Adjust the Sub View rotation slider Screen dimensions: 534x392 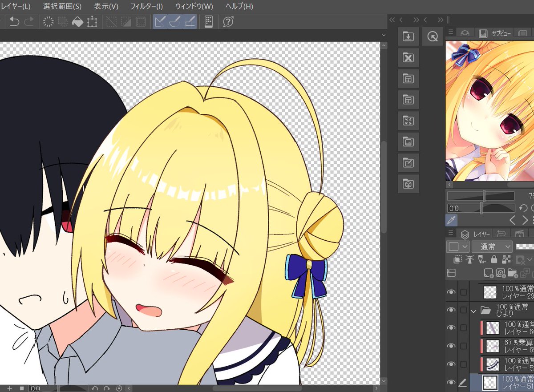tap(481, 208)
